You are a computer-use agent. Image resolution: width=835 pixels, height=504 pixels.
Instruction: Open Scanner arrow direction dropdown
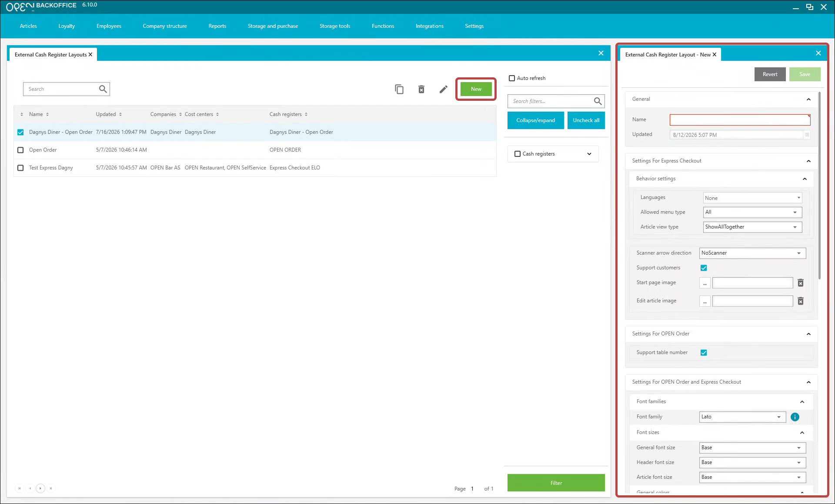pyautogui.click(x=752, y=253)
